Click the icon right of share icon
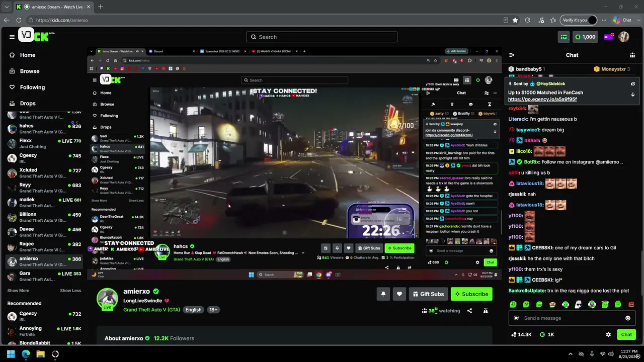Image resolution: width=644 pixels, height=362 pixels. coord(486,311)
